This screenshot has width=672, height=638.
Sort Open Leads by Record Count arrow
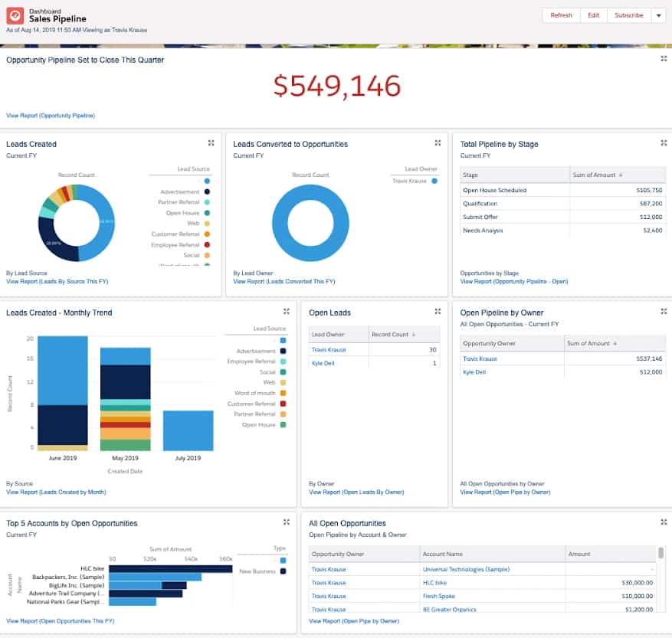tap(414, 334)
